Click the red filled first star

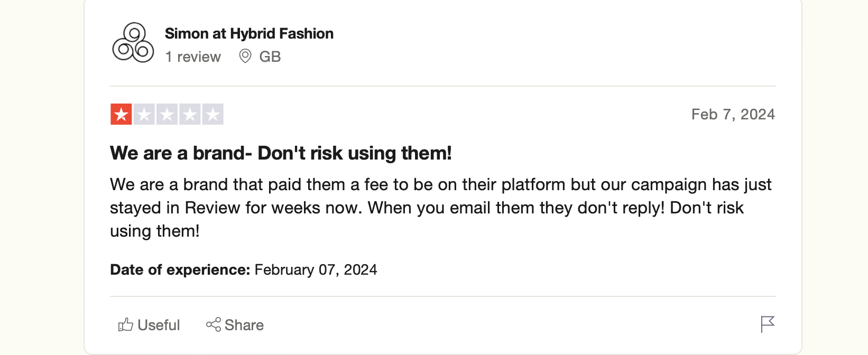[121, 114]
